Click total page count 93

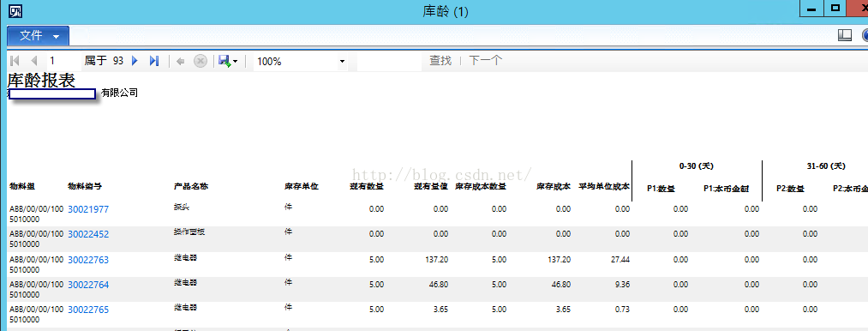118,61
